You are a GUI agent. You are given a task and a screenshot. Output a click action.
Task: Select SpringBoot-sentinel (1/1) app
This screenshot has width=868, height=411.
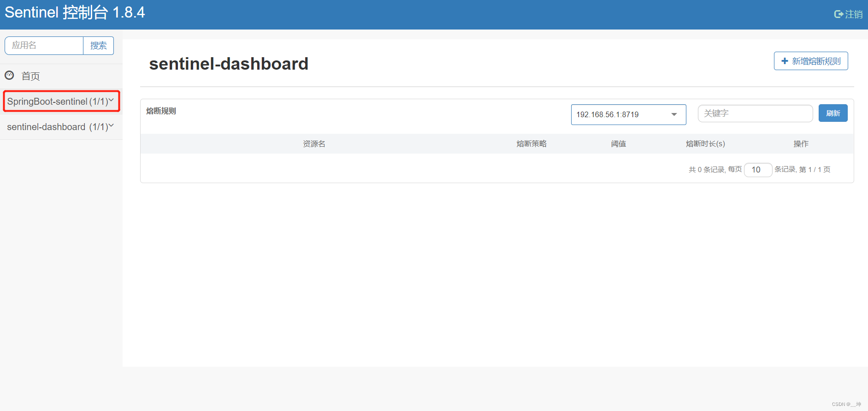click(x=61, y=101)
